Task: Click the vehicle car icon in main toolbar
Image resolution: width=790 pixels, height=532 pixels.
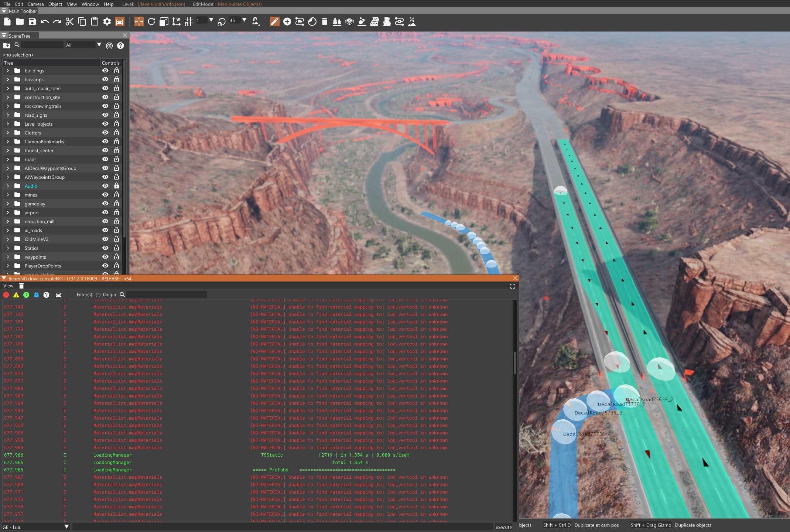Action: (120, 22)
